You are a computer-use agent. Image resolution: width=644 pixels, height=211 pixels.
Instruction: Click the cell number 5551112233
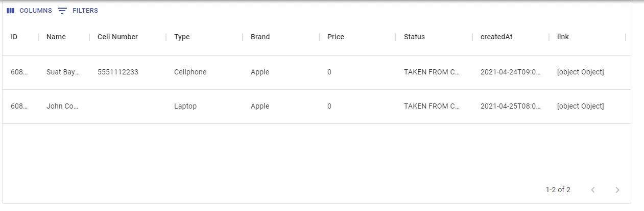[x=118, y=72]
